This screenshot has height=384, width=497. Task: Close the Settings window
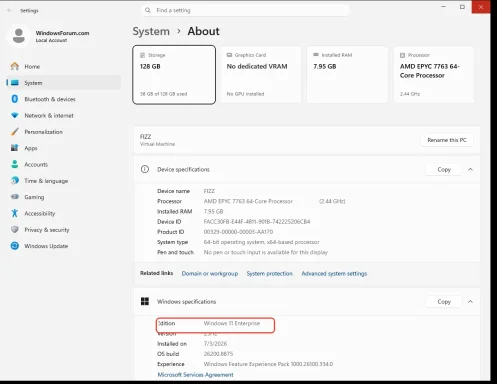click(481, 7)
